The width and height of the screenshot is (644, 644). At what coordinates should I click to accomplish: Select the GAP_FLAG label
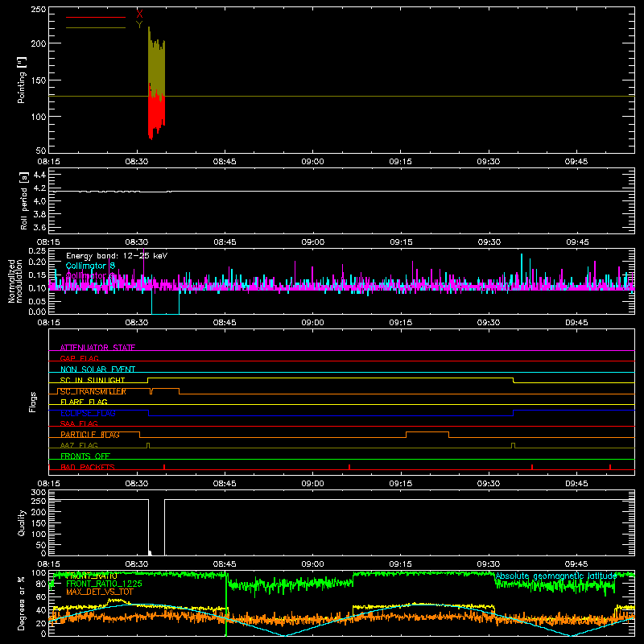[79, 358]
